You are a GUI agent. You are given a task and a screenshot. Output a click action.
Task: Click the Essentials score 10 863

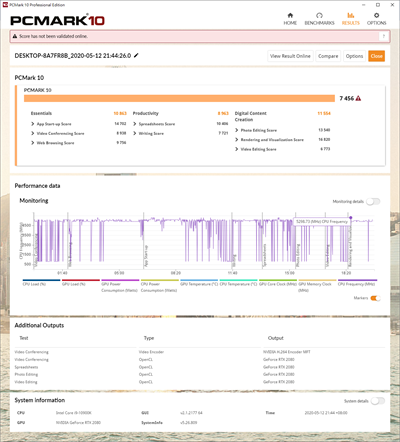click(x=120, y=113)
